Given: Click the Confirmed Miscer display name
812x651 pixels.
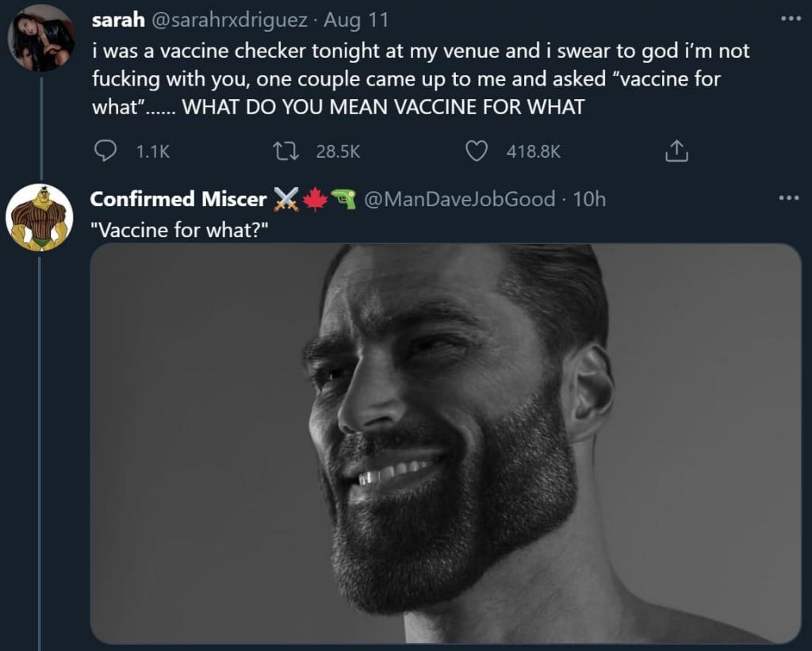Looking at the screenshot, I should [x=178, y=199].
